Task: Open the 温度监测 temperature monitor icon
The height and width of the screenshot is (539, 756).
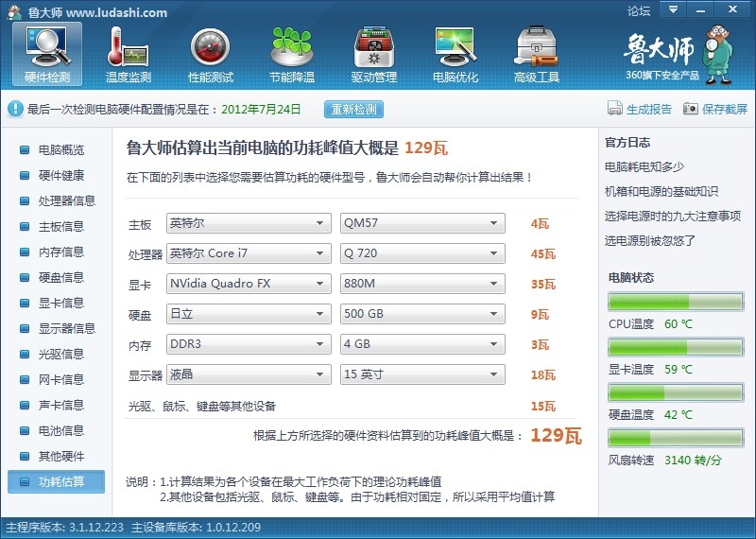Action: point(129,47)
